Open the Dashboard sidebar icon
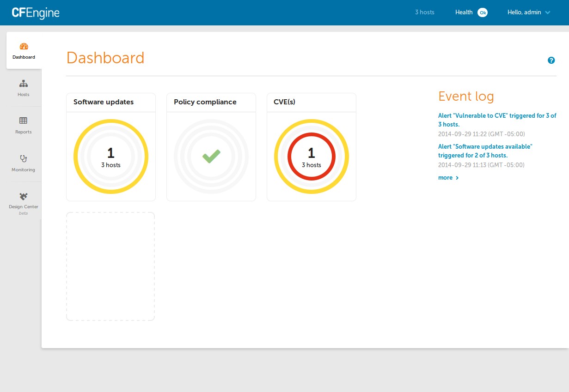Image resolution: width=569 pixels, height=392 pixels. coord(24,50)
